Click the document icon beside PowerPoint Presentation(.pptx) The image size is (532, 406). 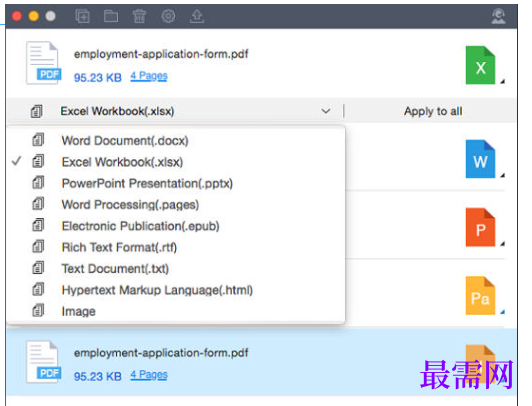pos(38,182)
